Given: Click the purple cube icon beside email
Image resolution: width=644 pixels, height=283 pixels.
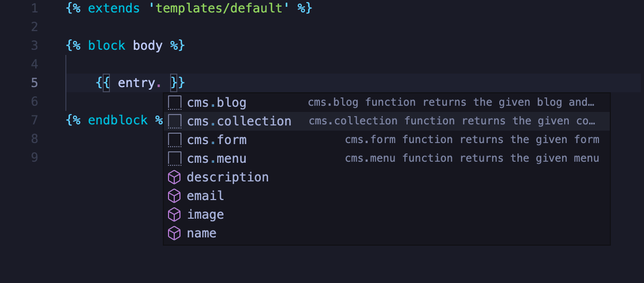Looking at the screenshot, I should coord(175,196).
